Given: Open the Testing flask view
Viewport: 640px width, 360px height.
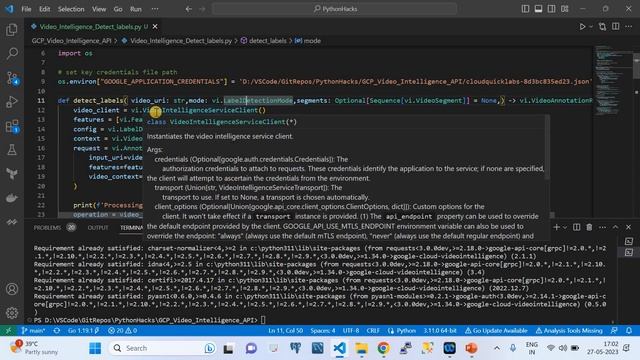Looking at the screenshot, I should coord(12,150).
